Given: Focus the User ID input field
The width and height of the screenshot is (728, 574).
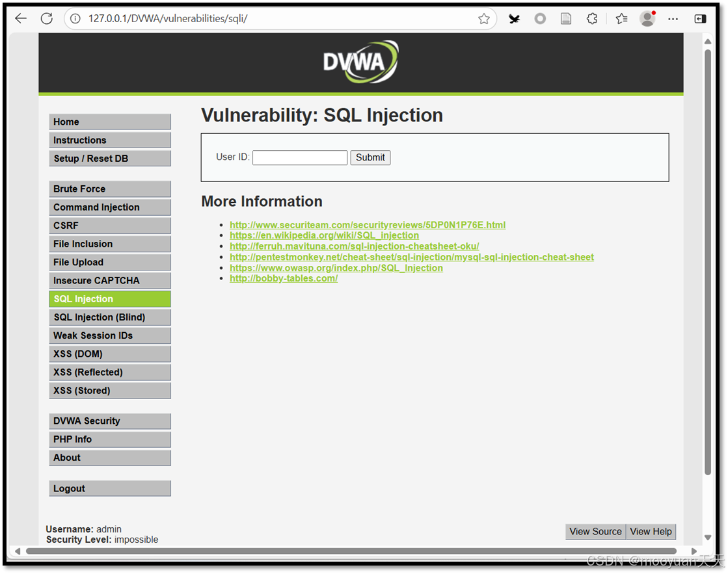Looking at the screenshot, I should (300, 157).
